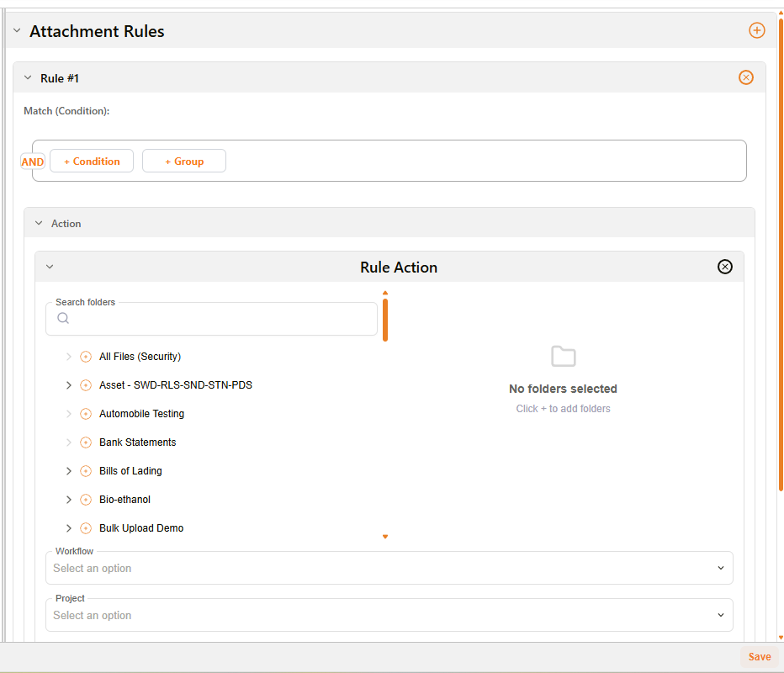Screen dimensions: 784x673
Task: Open the Project dropdown
Action: 389,615
